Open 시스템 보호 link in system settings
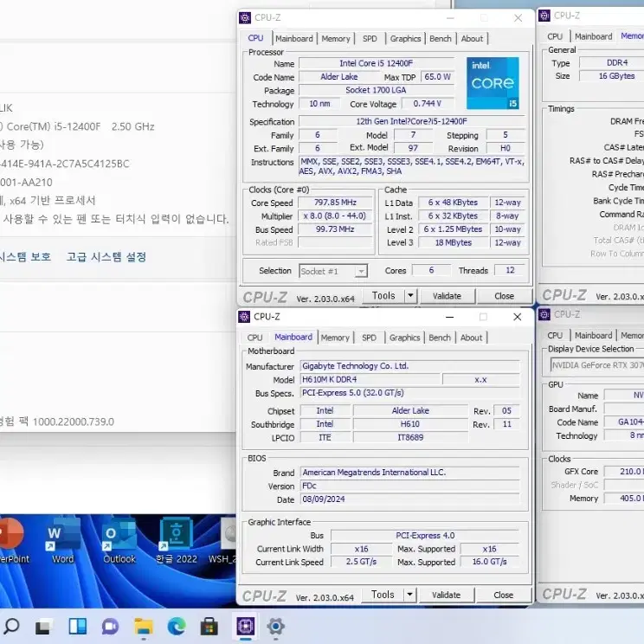 [x=25, y=257]
